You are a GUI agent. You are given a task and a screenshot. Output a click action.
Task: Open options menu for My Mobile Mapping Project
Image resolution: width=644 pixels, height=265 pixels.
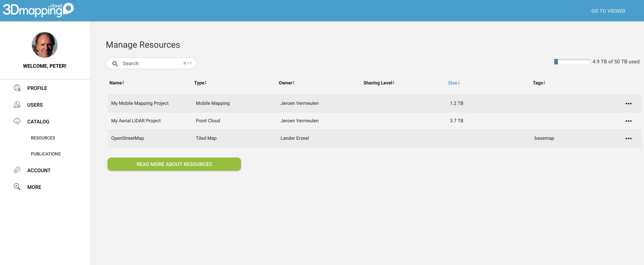click(628, 103)
